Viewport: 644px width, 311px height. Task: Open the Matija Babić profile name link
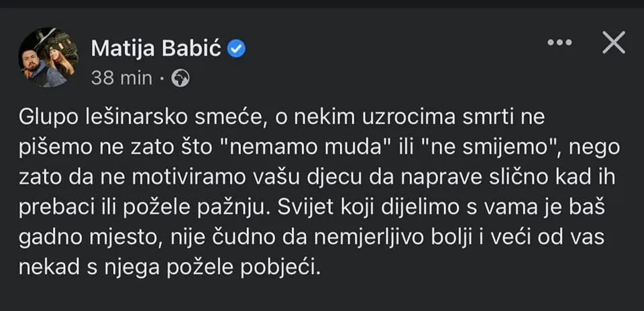(156, 49)
